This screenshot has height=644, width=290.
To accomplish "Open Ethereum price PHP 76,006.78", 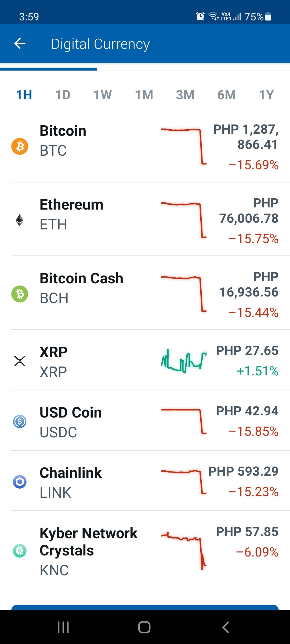I will pos(249,211).
